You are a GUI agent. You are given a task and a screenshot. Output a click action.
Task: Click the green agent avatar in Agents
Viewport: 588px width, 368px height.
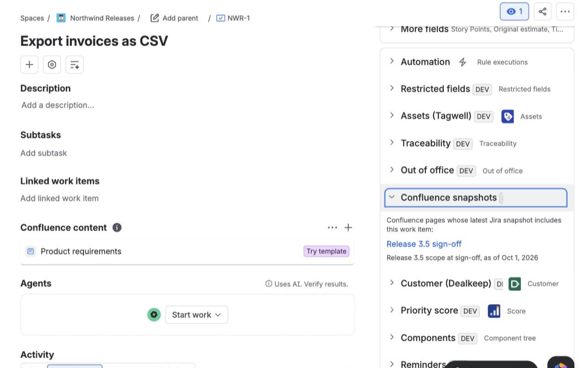(154, 315)
